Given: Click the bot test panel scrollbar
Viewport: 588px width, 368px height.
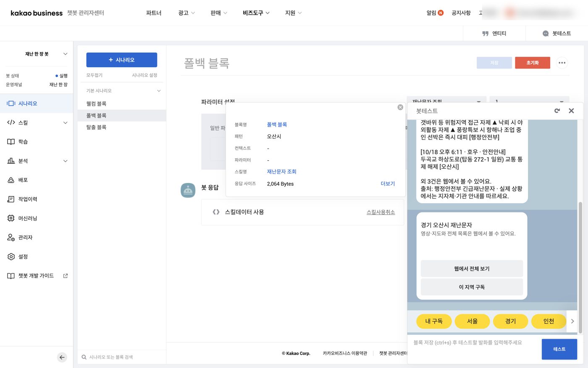Looking at the screenshot, I should tap(580, 267).
